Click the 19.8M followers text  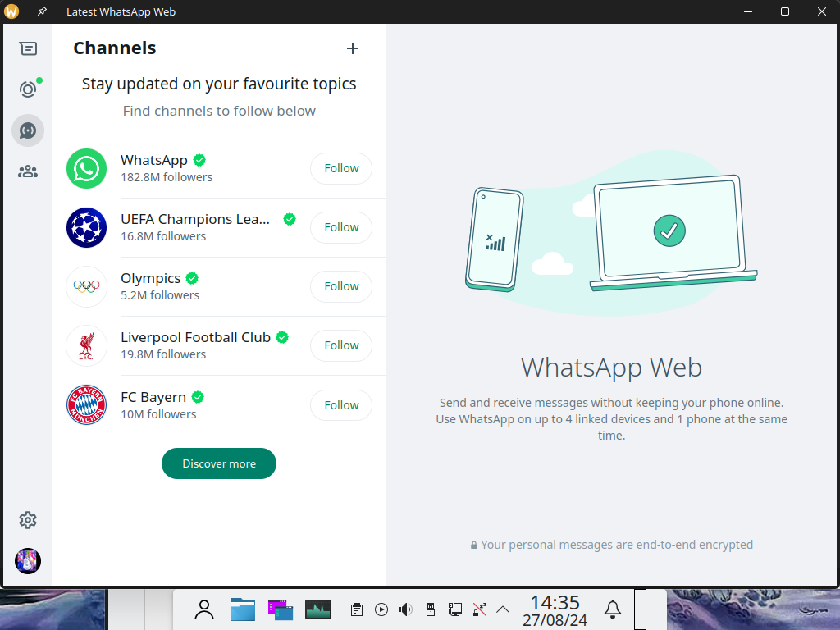[163, 354]
